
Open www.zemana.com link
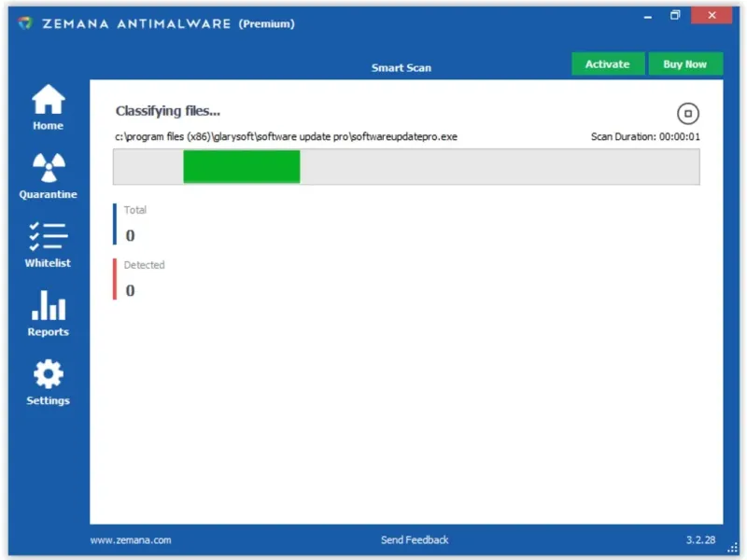coord(131,540)
